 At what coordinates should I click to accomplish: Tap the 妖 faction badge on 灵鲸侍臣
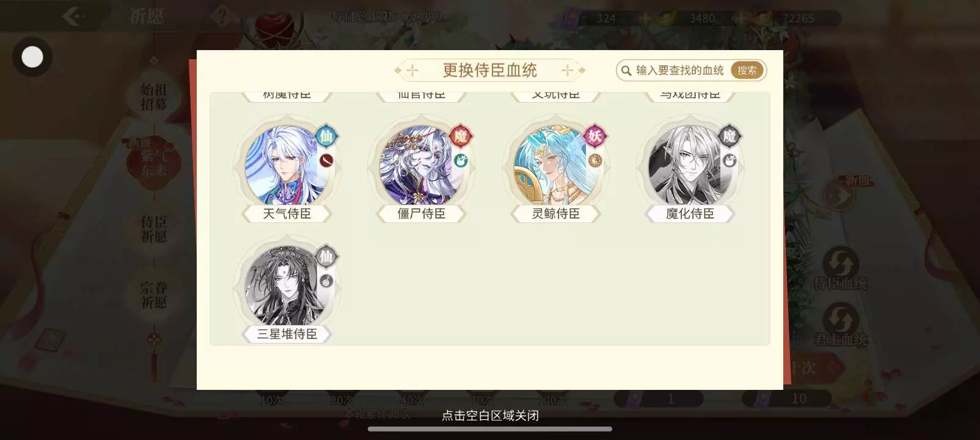595,136
